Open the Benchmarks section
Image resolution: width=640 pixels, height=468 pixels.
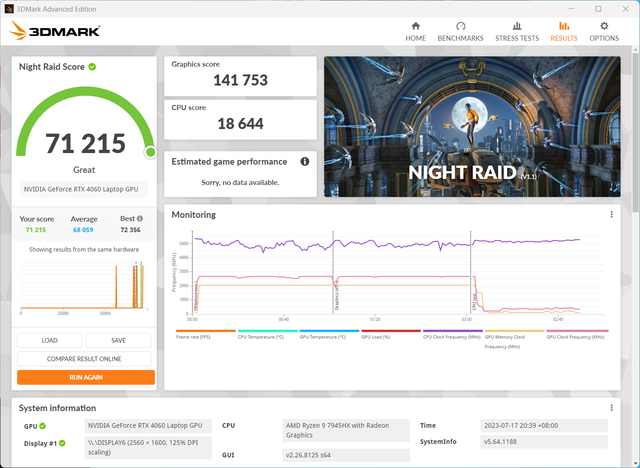[x=460, y=32]
